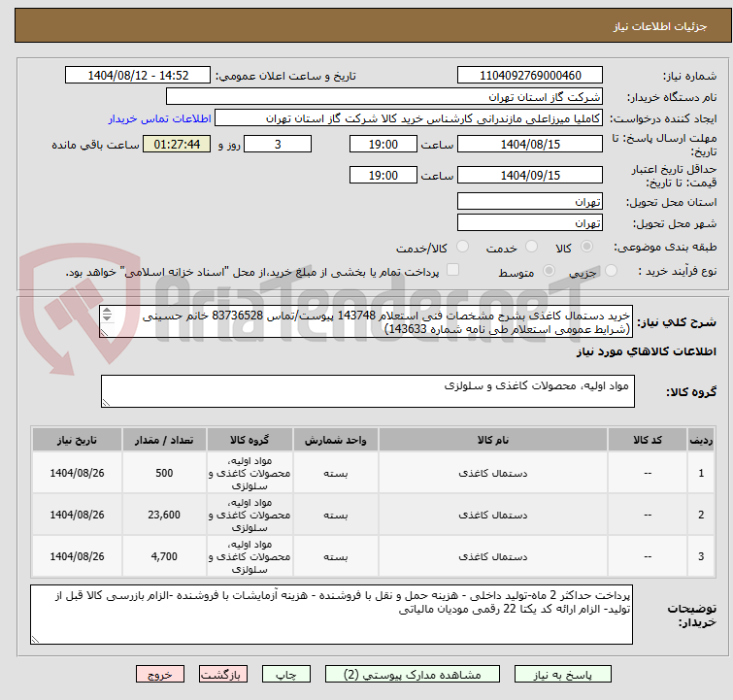The image size is (733, 700).
Task: Toggle the اسناد خزانه اسلامی payment checkbox
Action: coord(452,270)
